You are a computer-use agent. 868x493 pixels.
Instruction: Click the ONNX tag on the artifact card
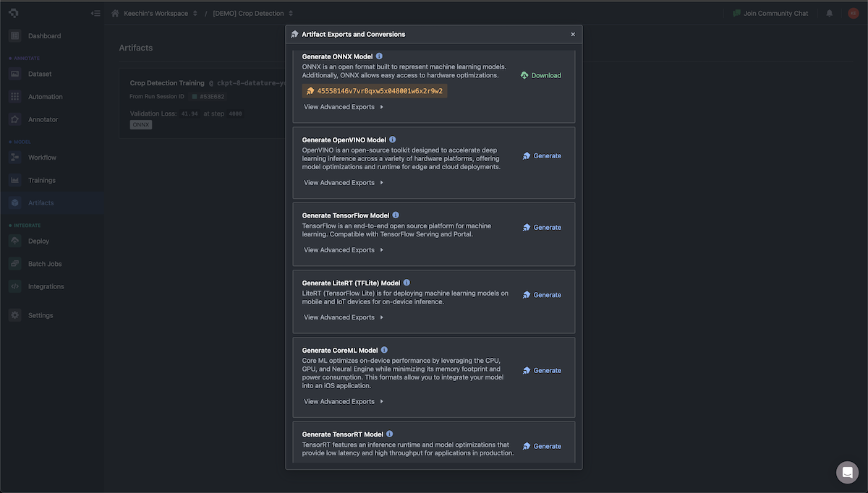[141, 124]
